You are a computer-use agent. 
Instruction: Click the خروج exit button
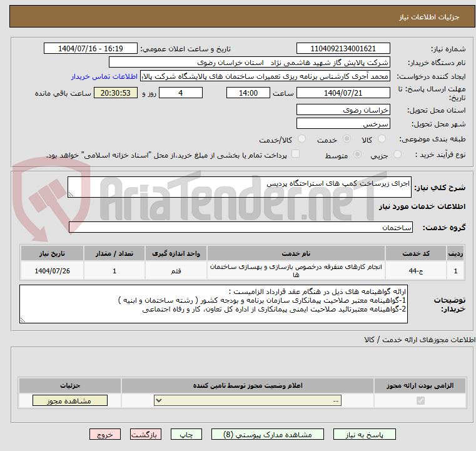click(x=104, y=434)
